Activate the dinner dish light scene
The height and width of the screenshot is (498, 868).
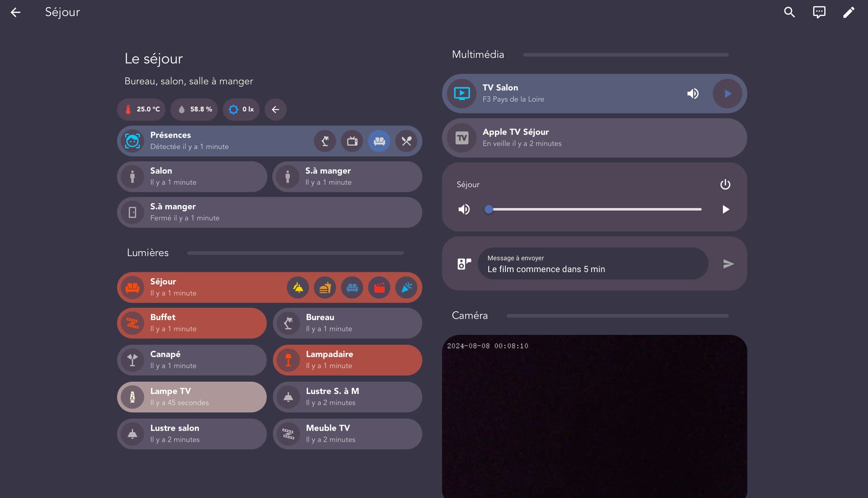(x=325, y=287)
